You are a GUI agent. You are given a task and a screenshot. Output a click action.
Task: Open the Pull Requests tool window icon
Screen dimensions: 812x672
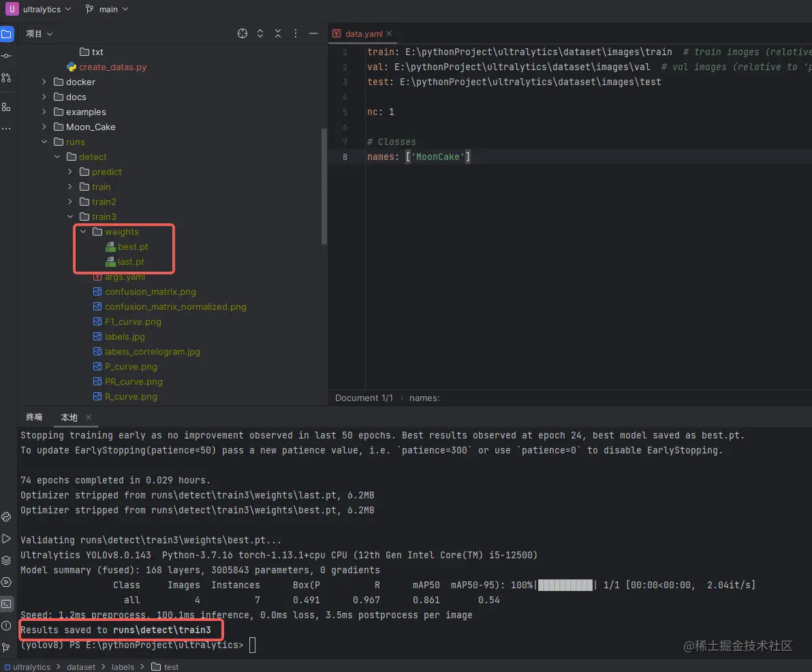click(x=6, y=78)
